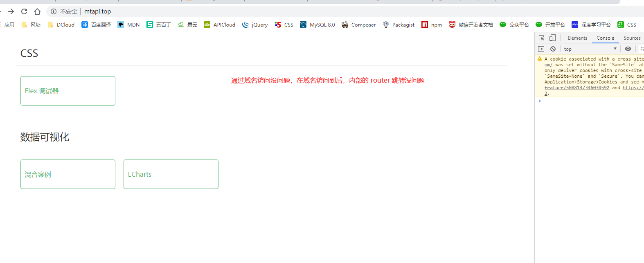644x263 pixels.
Task: Open the 应用 apps bookmark
Action: click(7, 25)
